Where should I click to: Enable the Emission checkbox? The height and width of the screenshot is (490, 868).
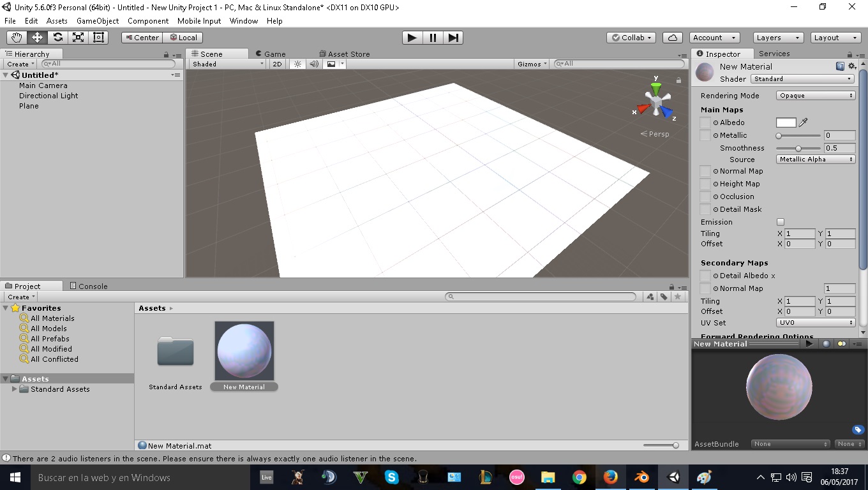pos(780,222)
